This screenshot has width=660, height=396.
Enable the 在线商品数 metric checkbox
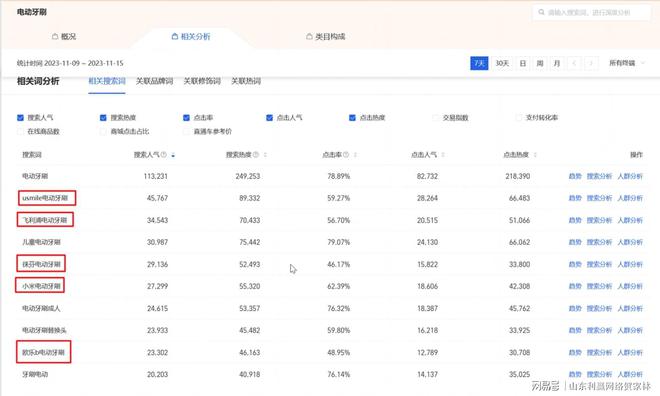click(20, 131)
